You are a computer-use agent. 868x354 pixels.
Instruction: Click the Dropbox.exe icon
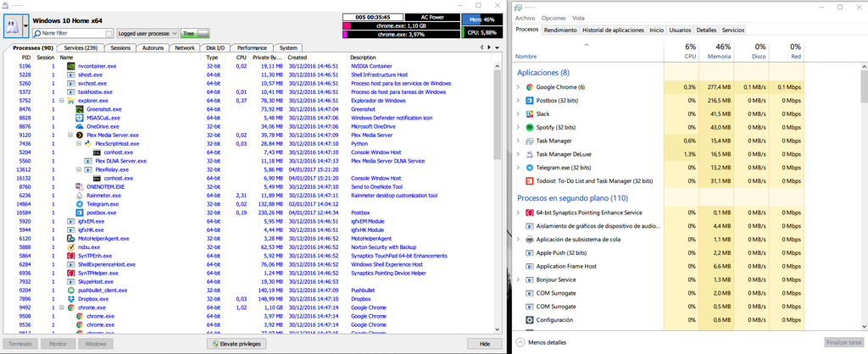(x=71, y=299)
